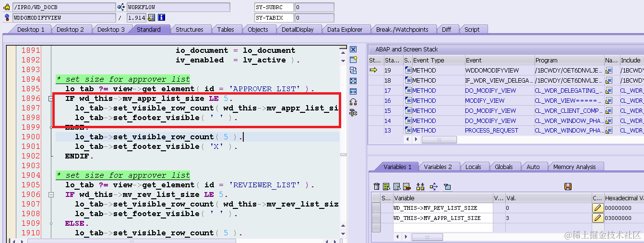Open the Tables tab
644x243 pixels.
(226, 29)
